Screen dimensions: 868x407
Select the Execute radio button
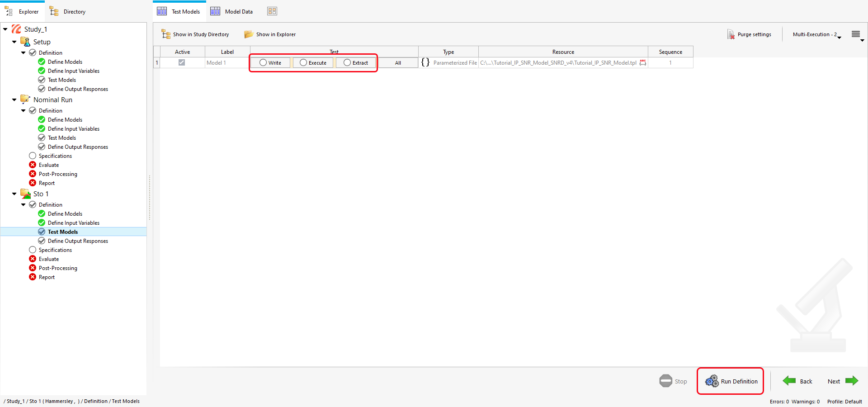coord(303,63)
